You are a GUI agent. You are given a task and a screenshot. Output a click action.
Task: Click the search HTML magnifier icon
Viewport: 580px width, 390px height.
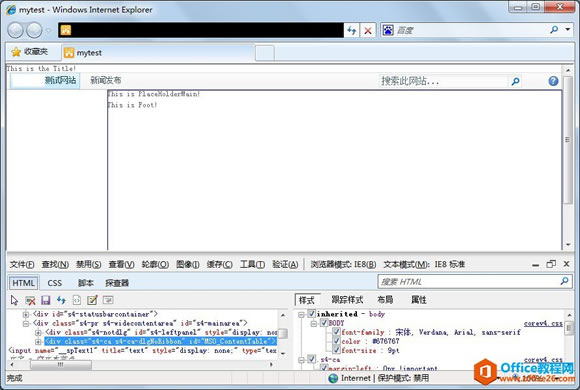(564, 281)
